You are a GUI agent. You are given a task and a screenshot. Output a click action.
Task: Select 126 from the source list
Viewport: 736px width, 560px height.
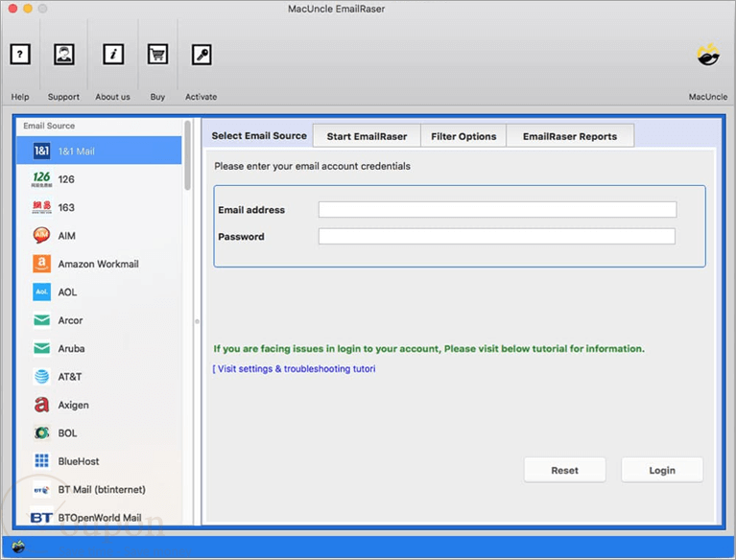coord(66,179)
